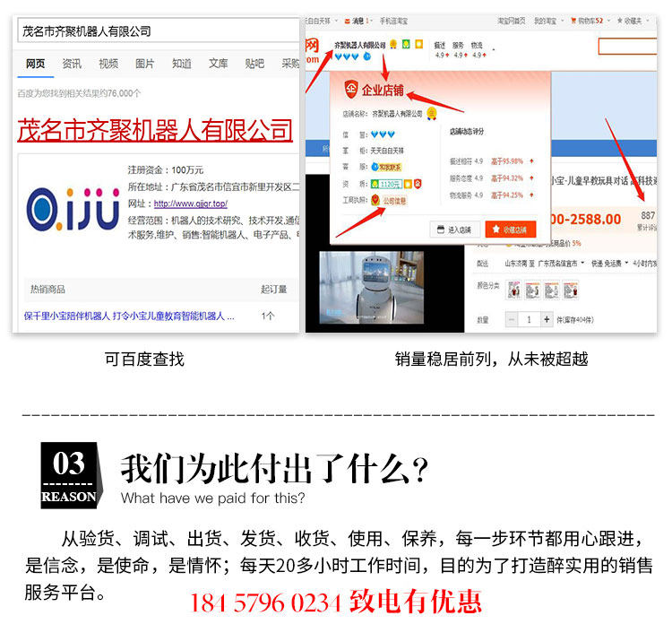Click the 进入店铺 button
The width and height of the screenshot is (672, 624).
tap(454, 230)
